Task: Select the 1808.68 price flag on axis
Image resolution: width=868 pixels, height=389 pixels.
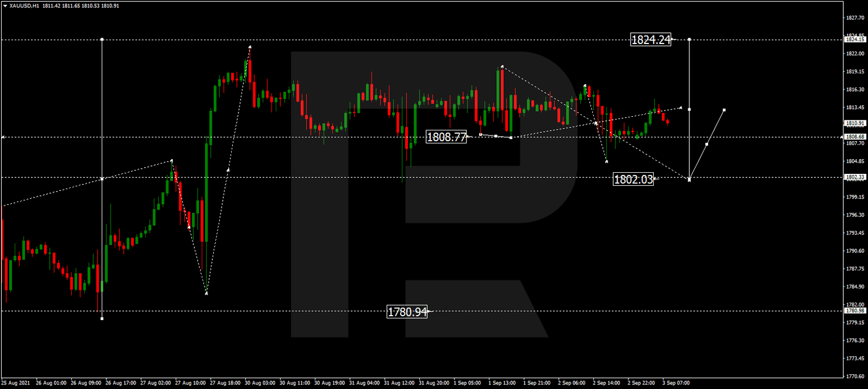Action: (854, 137)
